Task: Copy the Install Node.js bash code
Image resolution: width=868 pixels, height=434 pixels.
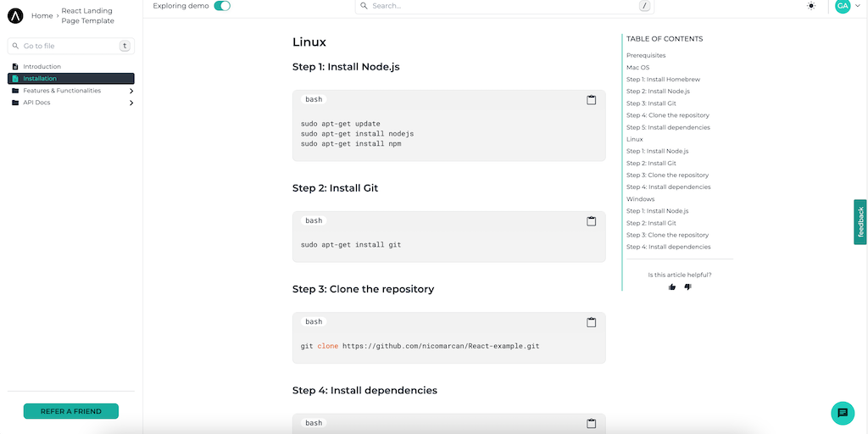Action: pos(592,100)
